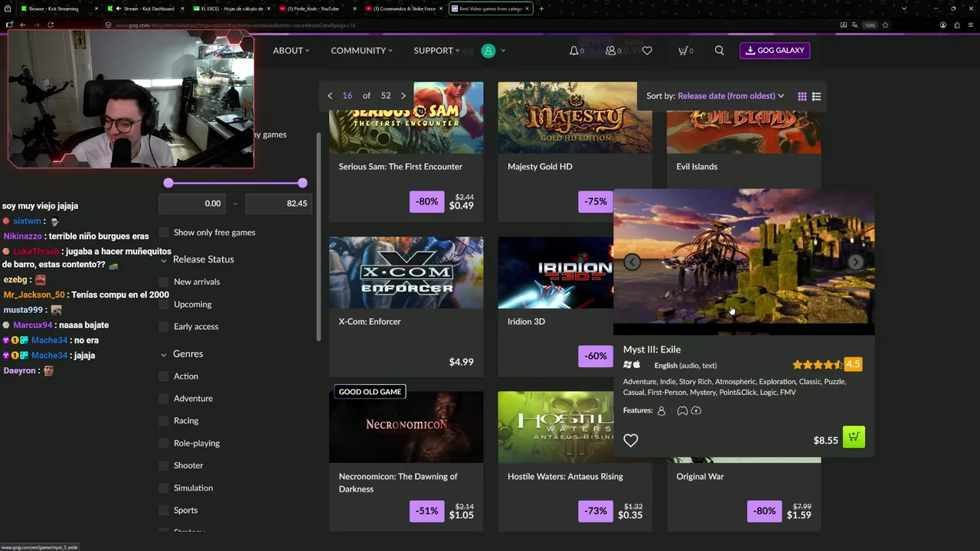The image size is (980, 551).
Task: Expand the COMMUNITY menu
Action: (361, 51)
